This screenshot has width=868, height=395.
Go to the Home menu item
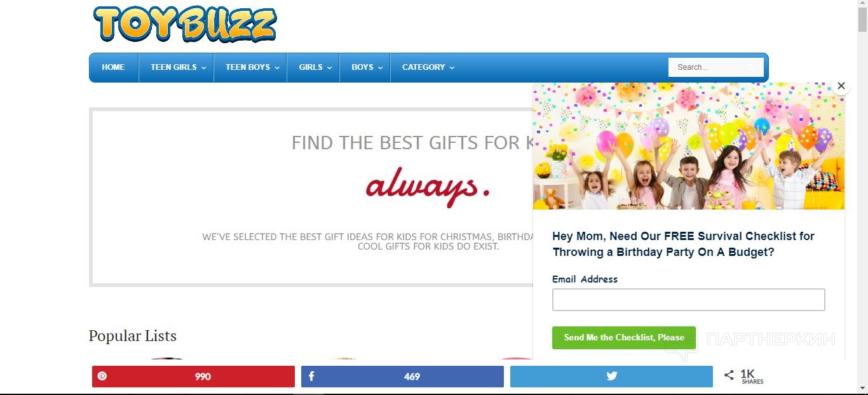tap(113, 67)
